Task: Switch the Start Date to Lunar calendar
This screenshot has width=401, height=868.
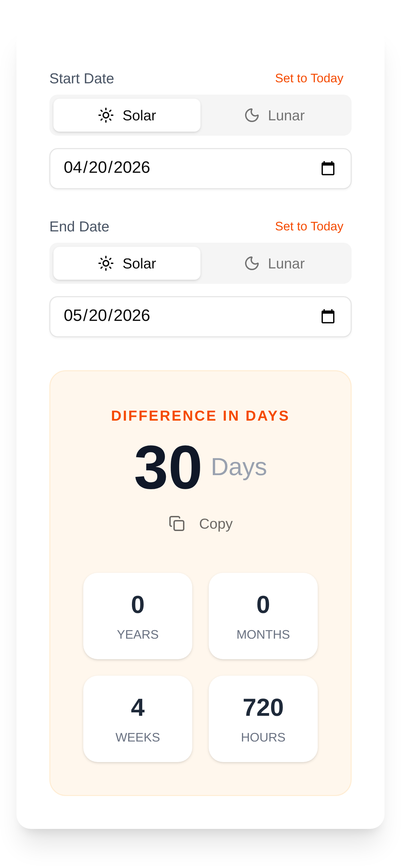Action: tap(276, 115)
